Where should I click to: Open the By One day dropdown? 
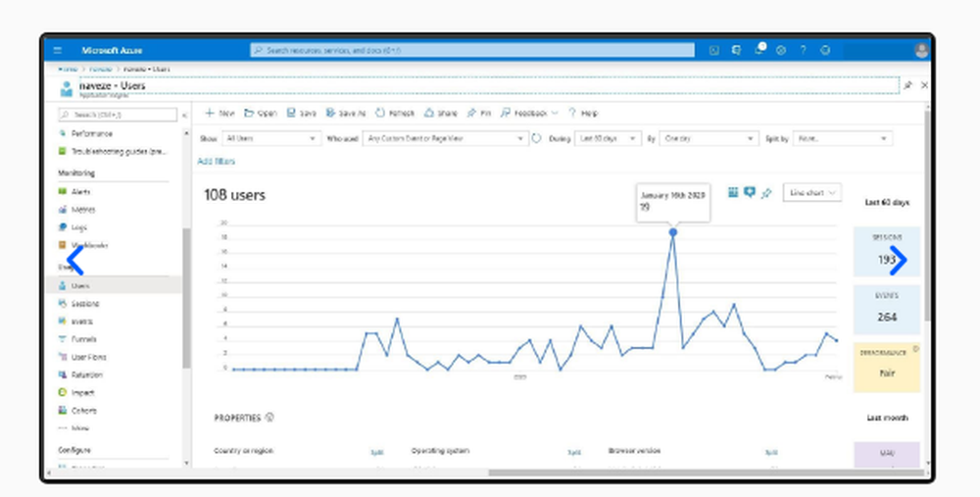tap(709, 139)
